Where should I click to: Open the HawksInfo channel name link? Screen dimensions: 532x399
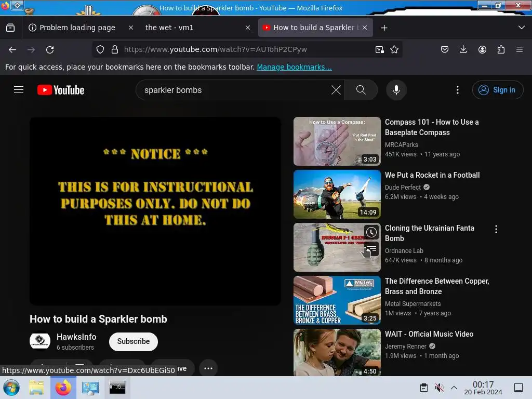point(76,337)
